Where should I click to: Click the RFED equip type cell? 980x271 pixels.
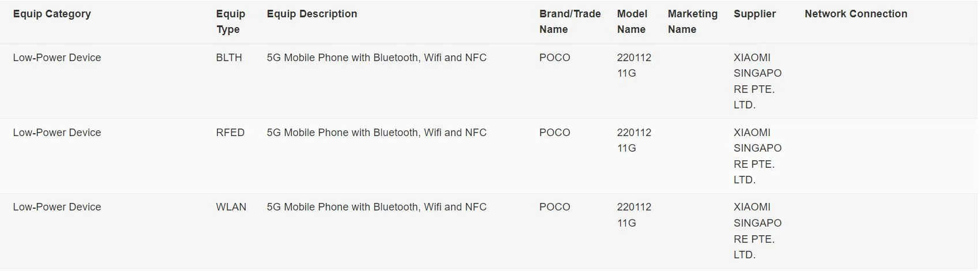pyautogui.click(x=230, y=133)
